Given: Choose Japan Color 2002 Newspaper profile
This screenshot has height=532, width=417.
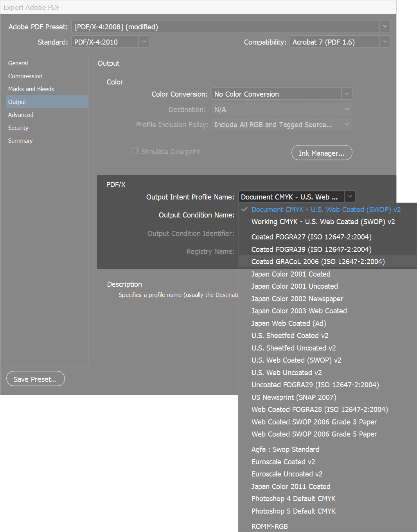Looking at the screenshot, I should click(x=297, y=298).
